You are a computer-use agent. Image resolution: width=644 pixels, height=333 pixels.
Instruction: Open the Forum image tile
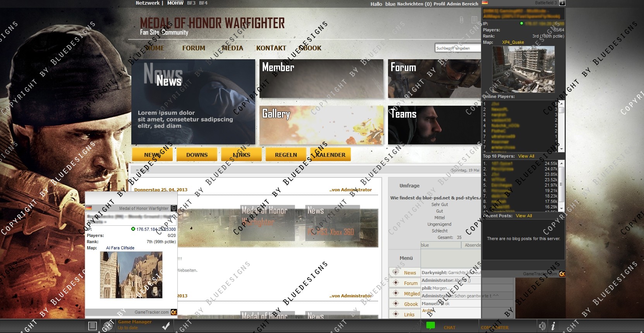[434, 79]
